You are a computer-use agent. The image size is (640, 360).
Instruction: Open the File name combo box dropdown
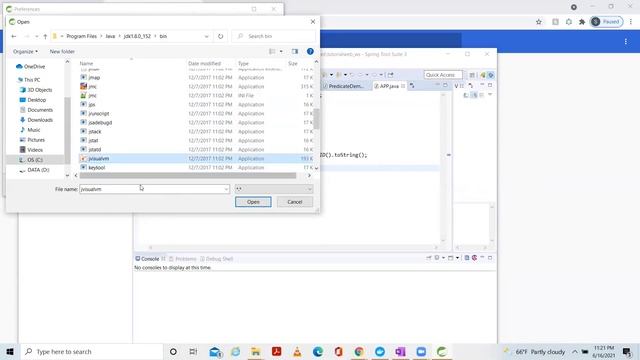(x=226, y=189)
